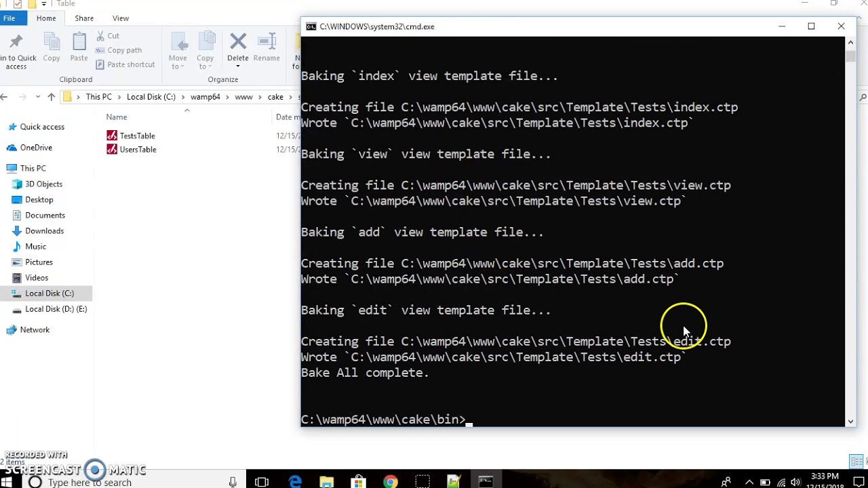Viewport: 868px width, 488px height.
Task: Click This PC in address breadcrumb
Action: point(98,97)
